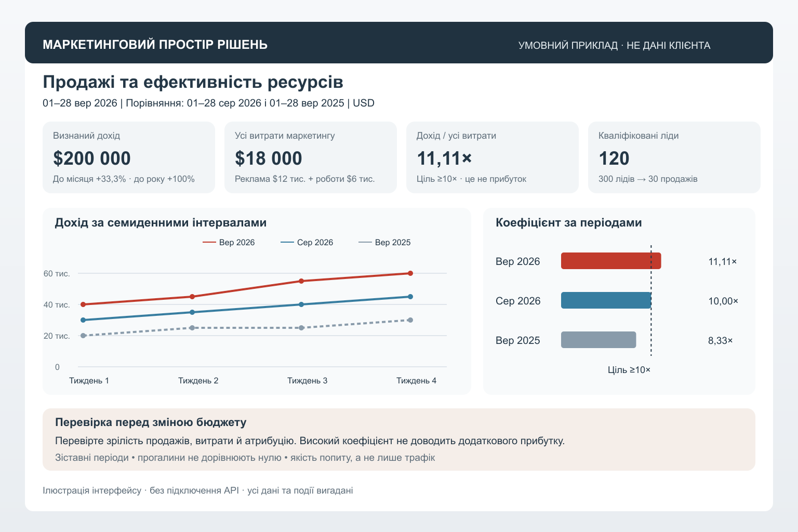Click the "Ціль ≥10×" label under the bar chart
Viewport: 798px width, 532px height.
[629, 370]
